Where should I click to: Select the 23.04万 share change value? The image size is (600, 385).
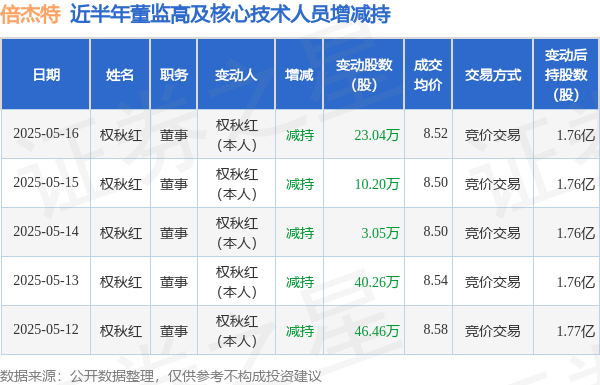(x=377, y=135)
